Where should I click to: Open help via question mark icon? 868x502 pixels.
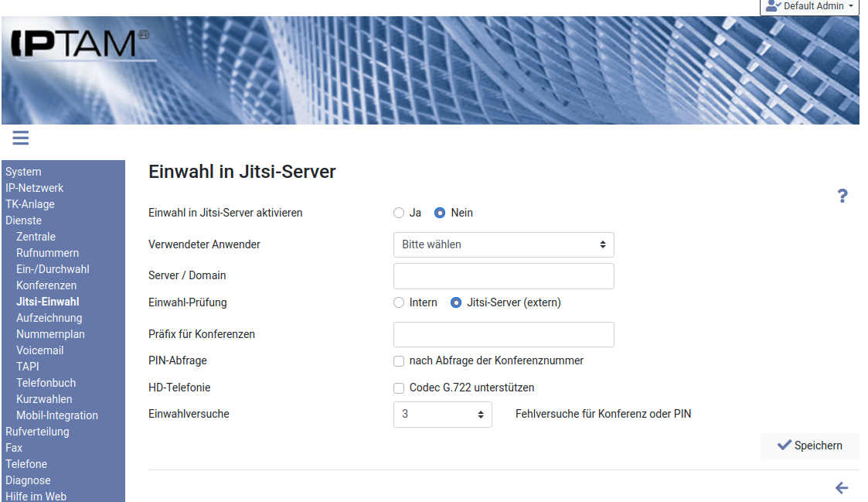click(842, 196)
